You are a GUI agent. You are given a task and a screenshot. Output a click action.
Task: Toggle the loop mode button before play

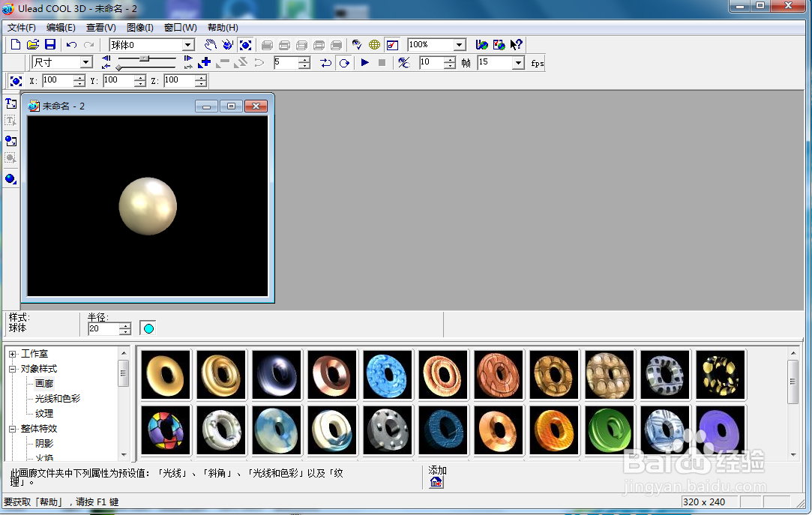(x=344, y=63)
